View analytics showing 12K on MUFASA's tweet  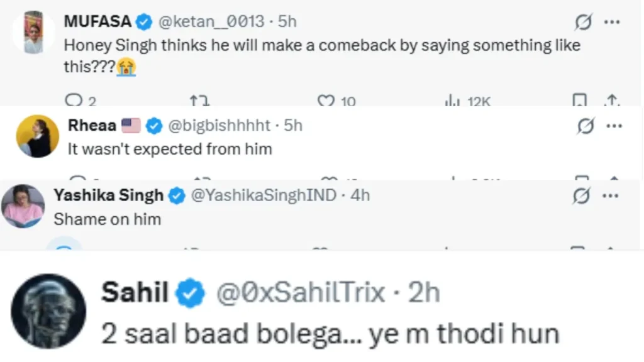[x=450, y=100]
